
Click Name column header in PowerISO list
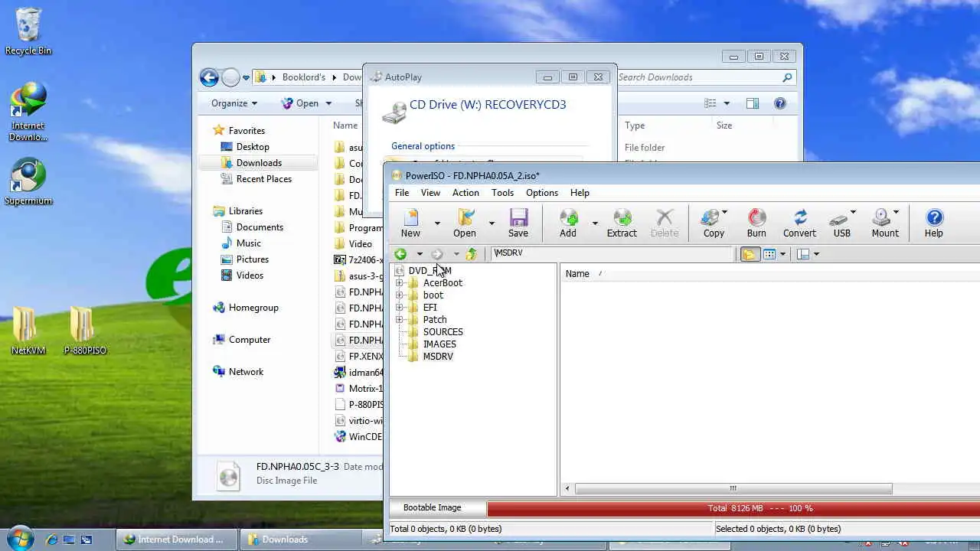577,274
